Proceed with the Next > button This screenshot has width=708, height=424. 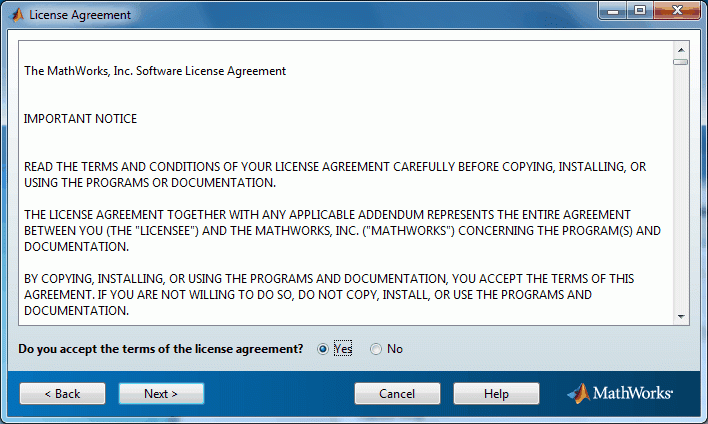pyautogui.click(x=161, y=394)
